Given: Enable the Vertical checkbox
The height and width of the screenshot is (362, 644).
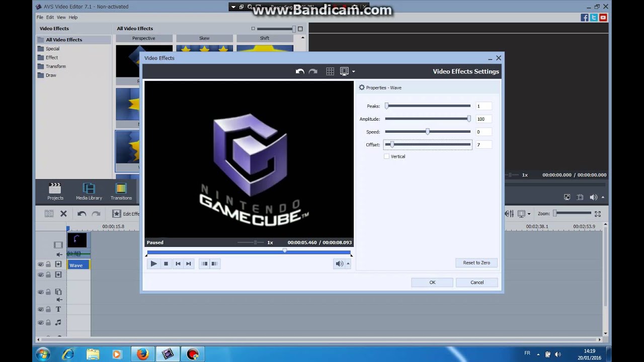Looking at the screenshot, I should click(386, 156).
